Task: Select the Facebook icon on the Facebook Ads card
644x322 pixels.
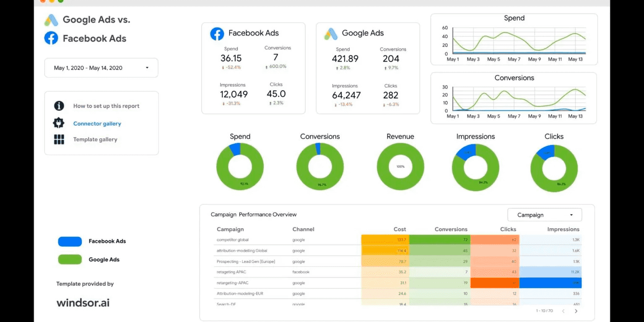Action: click(217, 34)
